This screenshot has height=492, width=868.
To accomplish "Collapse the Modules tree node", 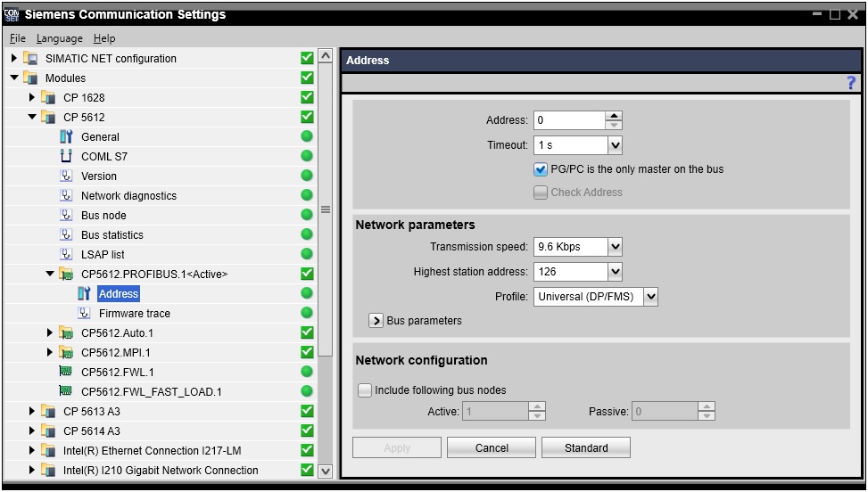I will [14, 78].
